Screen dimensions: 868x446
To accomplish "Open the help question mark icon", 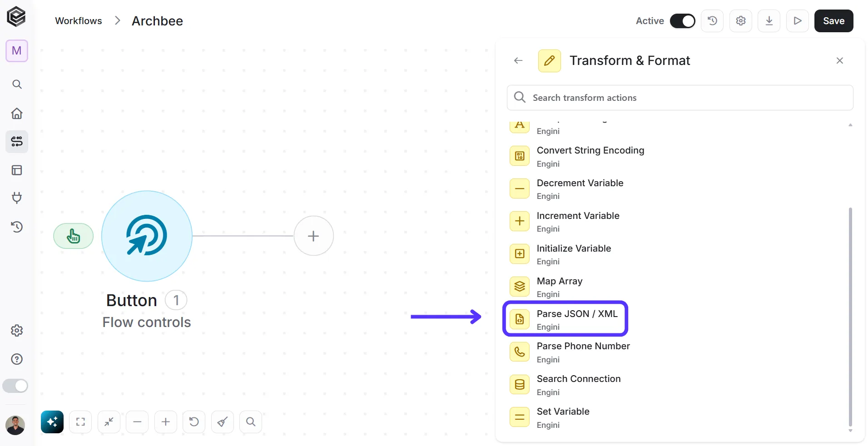I will click(17, 359).
